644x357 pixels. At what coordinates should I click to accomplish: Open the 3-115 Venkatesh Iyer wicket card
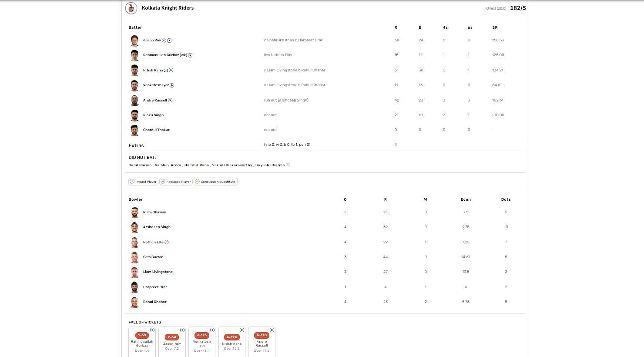tap(202, 343)
